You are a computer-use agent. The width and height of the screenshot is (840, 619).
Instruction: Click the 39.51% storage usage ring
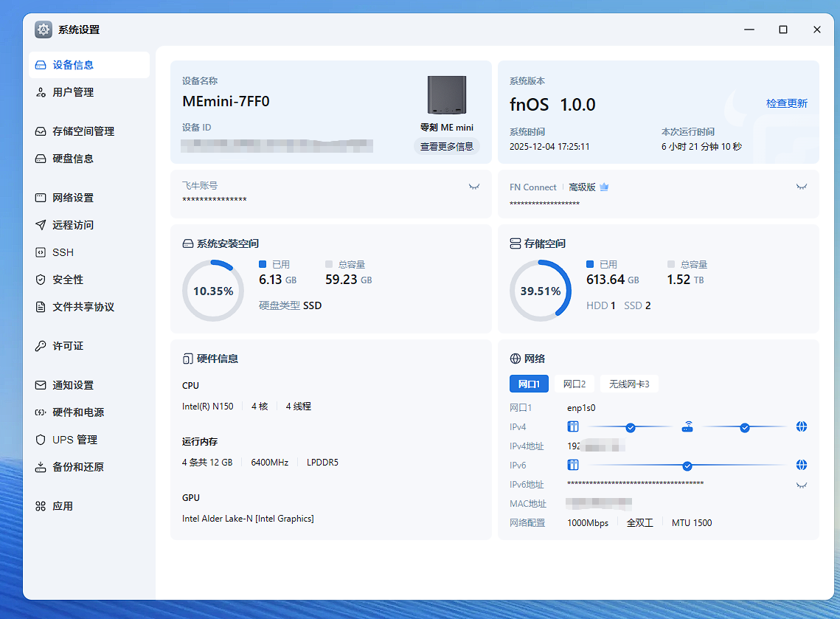coord(541,291)
